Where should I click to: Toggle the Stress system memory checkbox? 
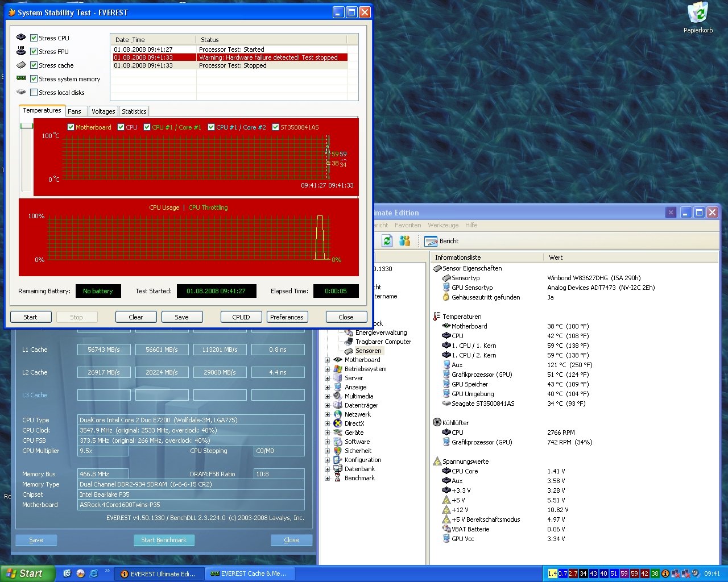pyautogui.click(x=34, y=78)
